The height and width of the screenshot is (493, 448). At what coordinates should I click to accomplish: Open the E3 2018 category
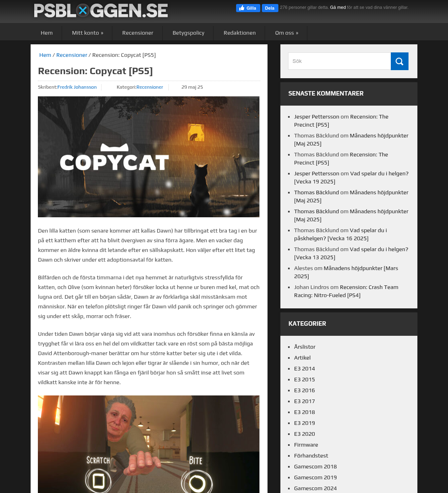pos(305,412)
